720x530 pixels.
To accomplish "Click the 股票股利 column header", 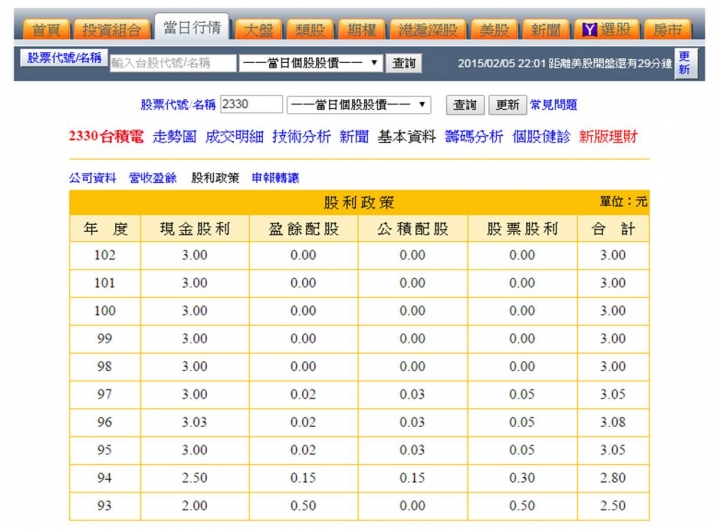I will [x=522, y=229].
